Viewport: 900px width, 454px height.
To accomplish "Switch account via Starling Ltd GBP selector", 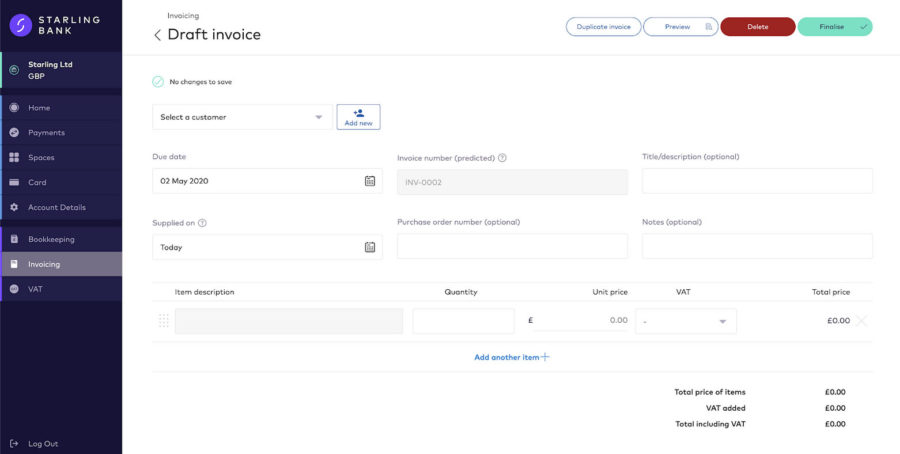I will pos(60,70).
